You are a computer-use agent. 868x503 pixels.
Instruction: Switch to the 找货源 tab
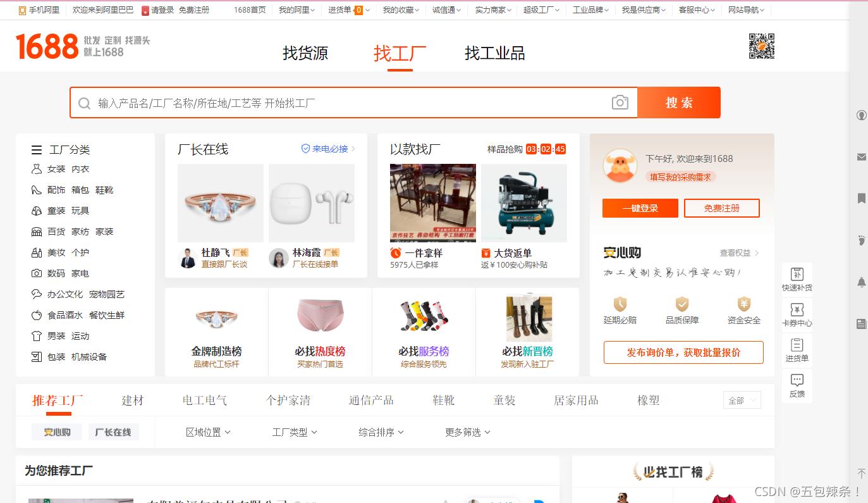pos(306,54)
